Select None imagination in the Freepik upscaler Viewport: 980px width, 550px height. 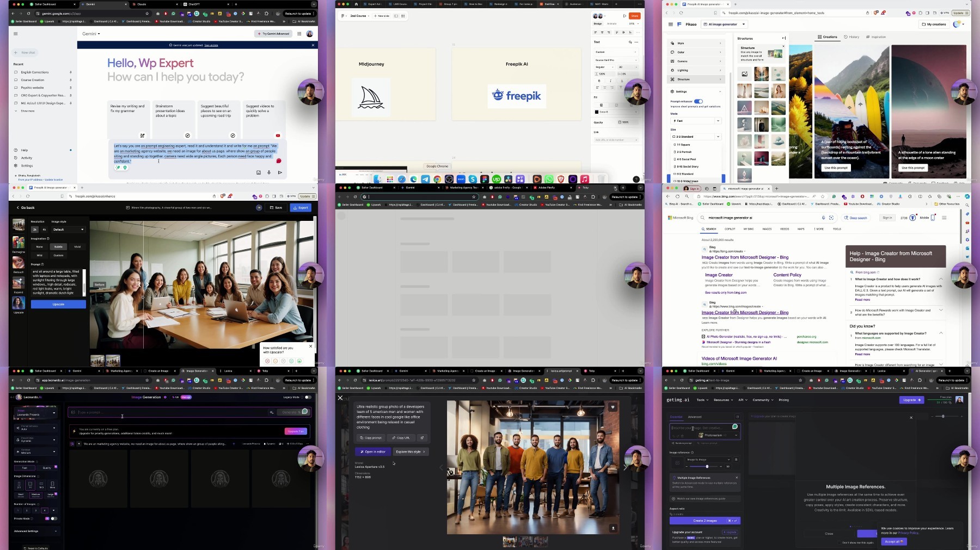click(x=39, y=246)
